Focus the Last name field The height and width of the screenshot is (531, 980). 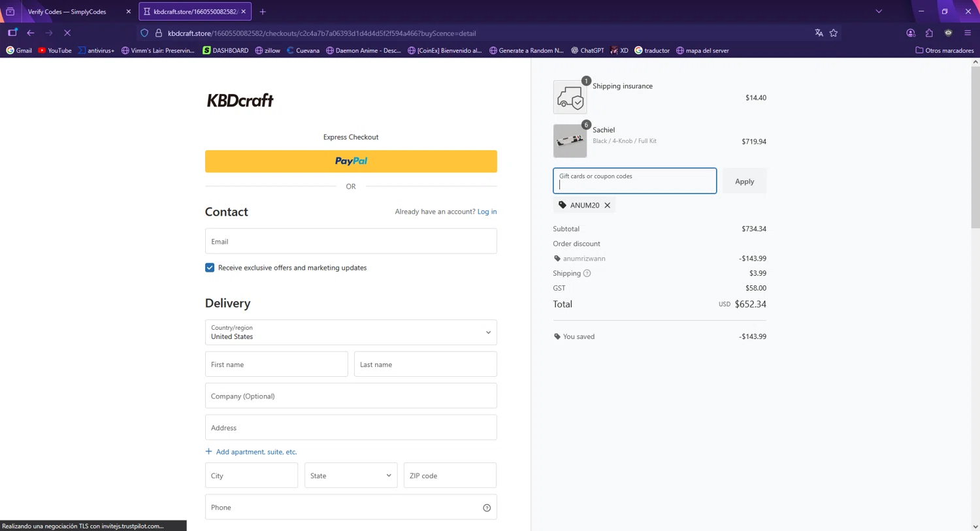425,364
